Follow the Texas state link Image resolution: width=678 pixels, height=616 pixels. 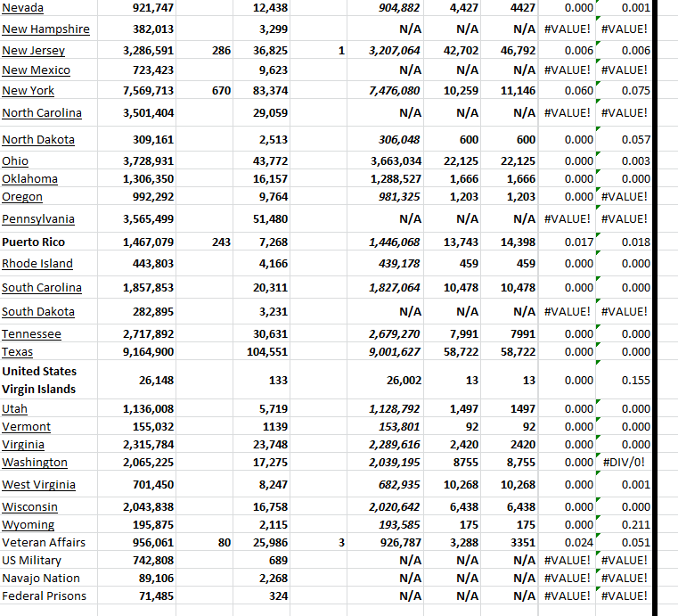tap(18, 352)
